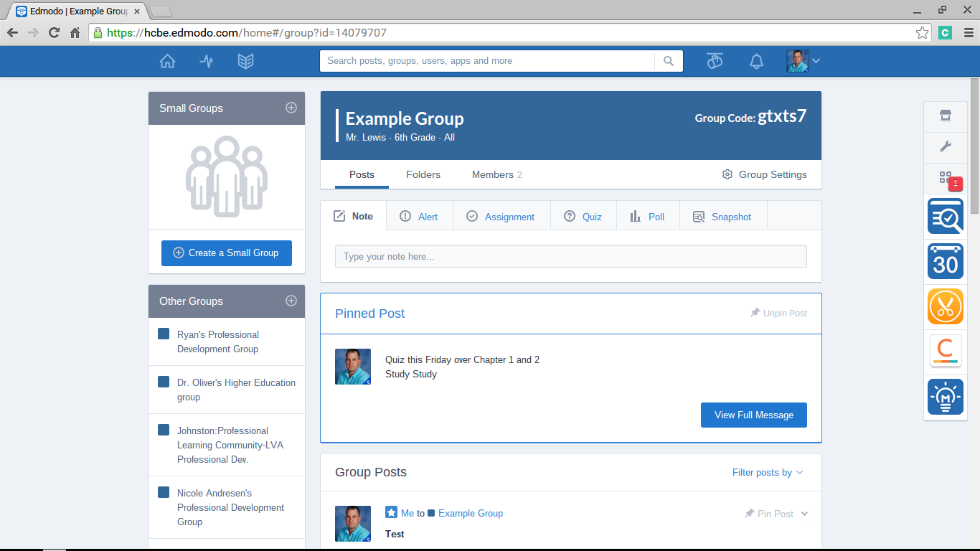Reload the page
The height and width of the screenshot is (551, 980).
(54, 33)
